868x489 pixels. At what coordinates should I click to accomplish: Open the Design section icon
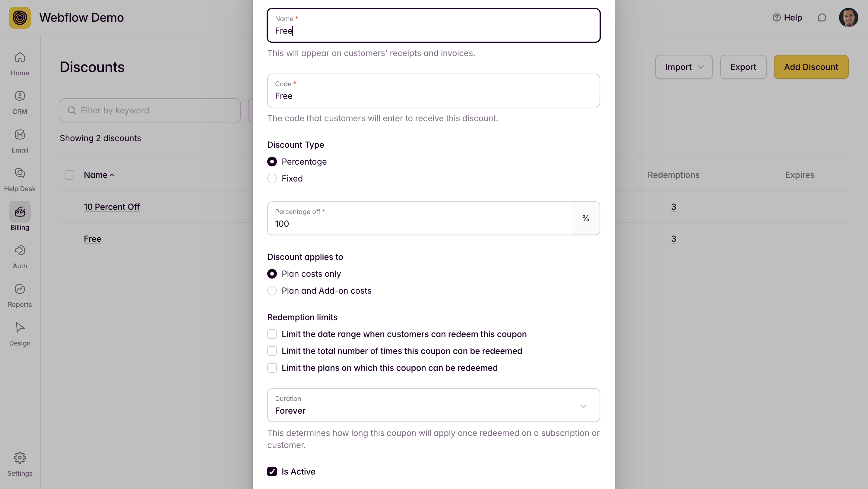[20, 328]
